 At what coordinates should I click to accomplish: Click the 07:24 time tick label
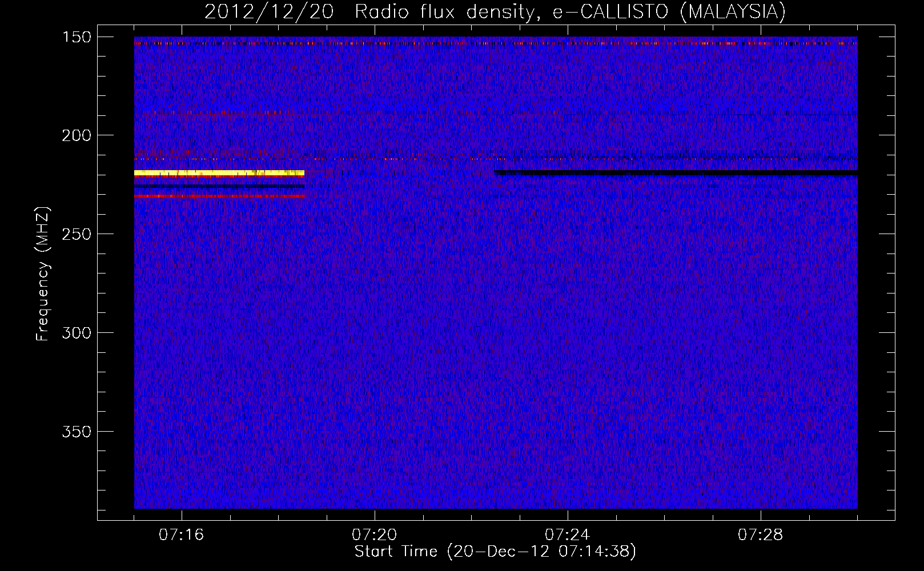click(x=567, y=535)
